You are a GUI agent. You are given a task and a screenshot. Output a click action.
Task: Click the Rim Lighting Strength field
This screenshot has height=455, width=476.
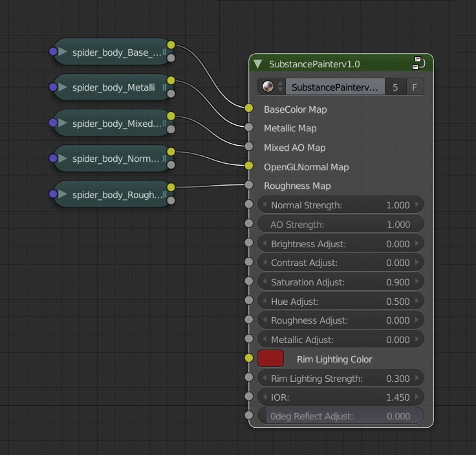[341, 378]
